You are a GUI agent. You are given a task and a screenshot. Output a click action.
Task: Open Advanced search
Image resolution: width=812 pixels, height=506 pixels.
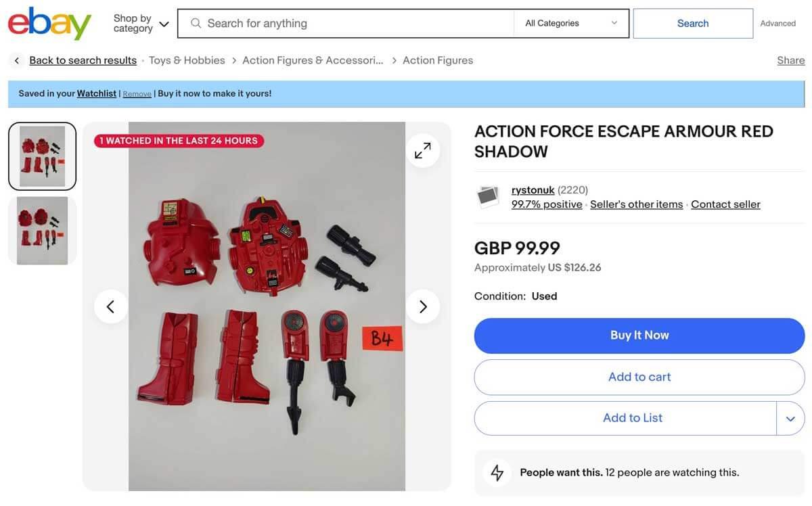[777, 22]
